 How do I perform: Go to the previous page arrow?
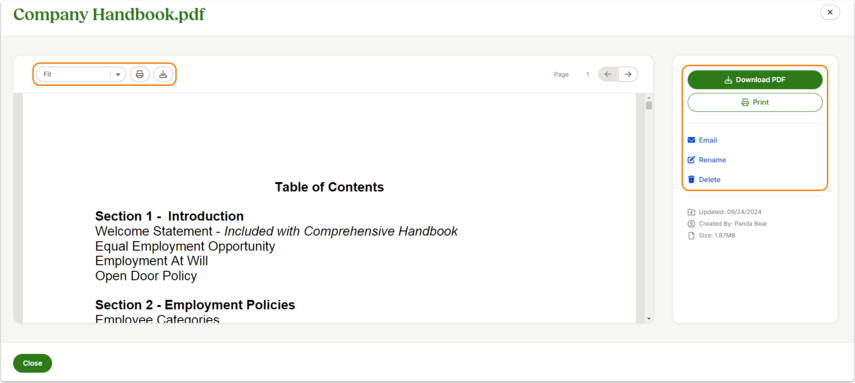608,74
